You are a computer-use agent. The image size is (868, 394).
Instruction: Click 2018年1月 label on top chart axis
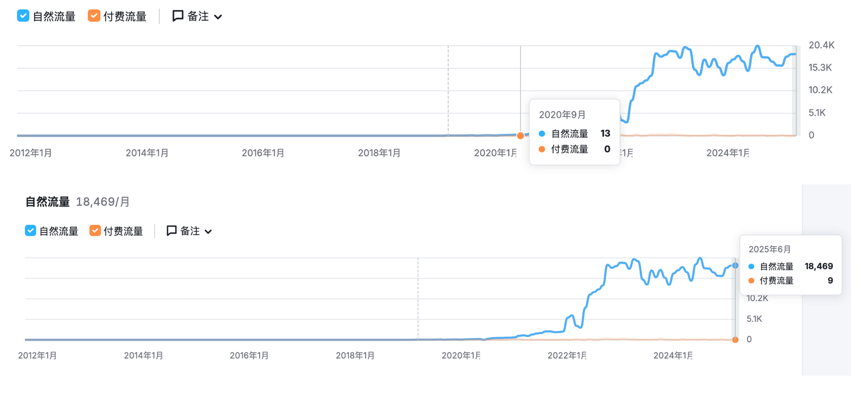(379, 153)
